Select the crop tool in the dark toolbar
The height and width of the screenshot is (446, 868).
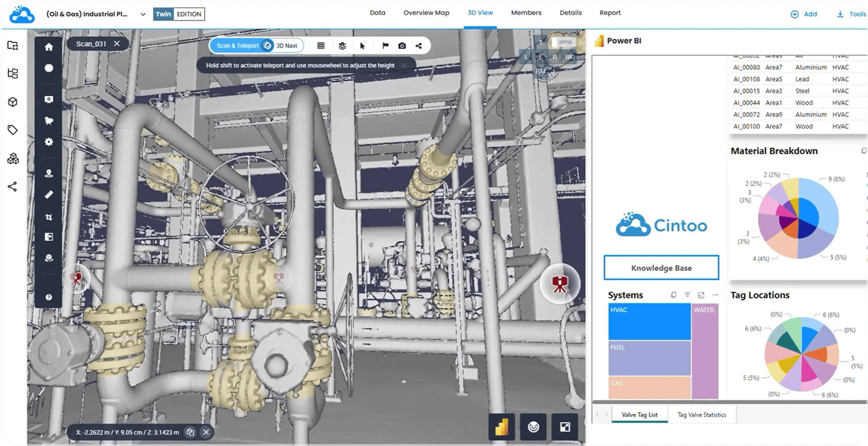pyautogui.click(x=49, y=217)
